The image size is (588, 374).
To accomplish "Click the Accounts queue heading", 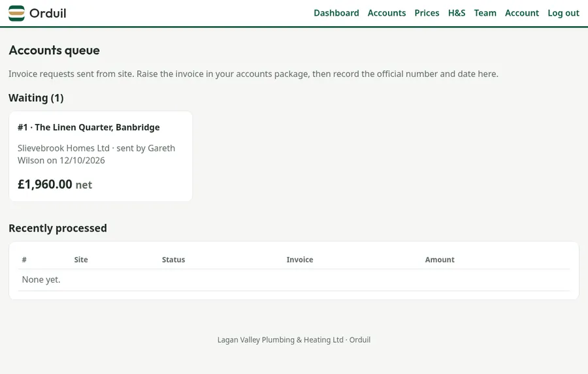I will tap(54, 50).
